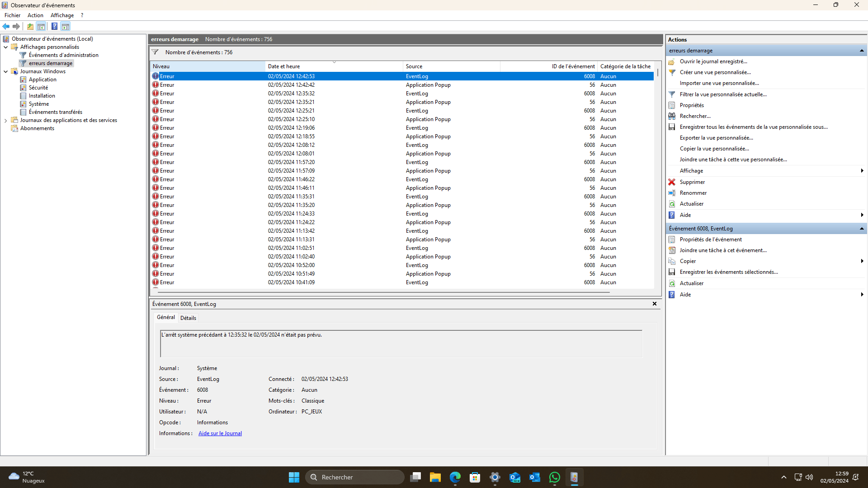Viewport: 868px width, 488px height.
Task: Click the taskbar Rechercher search box
Action: (x=355, y=477)
